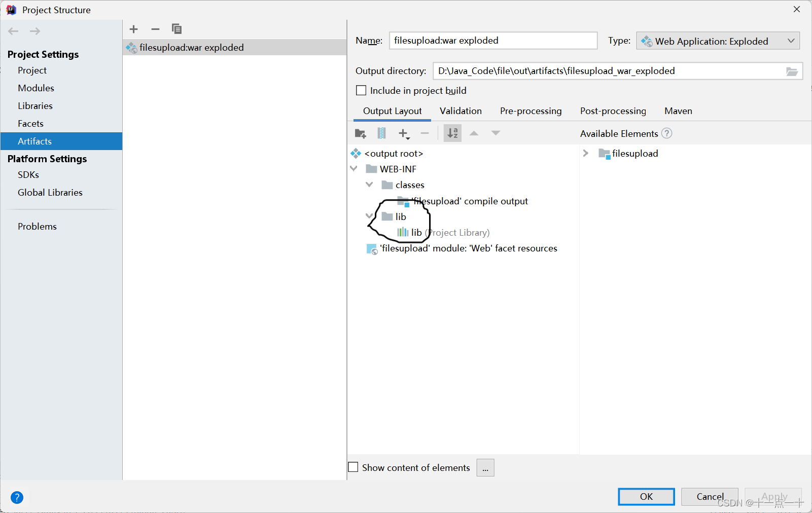Create a new directory in the output layout
Image resolution: width=812 pixels, height=513 pixels.
[x=360, y=133]
